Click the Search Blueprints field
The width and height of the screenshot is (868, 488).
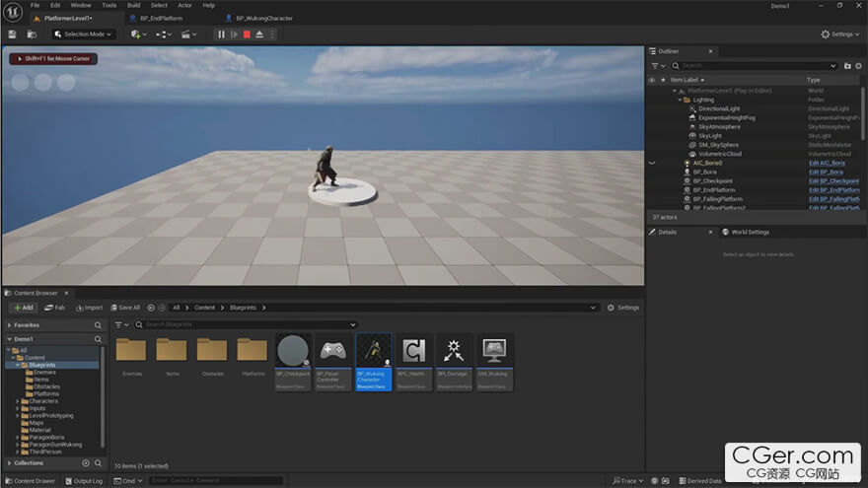[245, 324]
